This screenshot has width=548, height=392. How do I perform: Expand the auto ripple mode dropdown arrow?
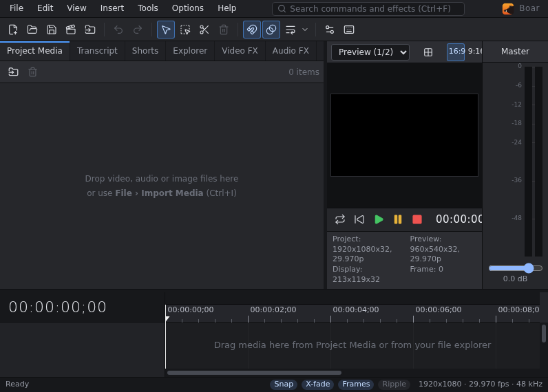pos(305,30)
